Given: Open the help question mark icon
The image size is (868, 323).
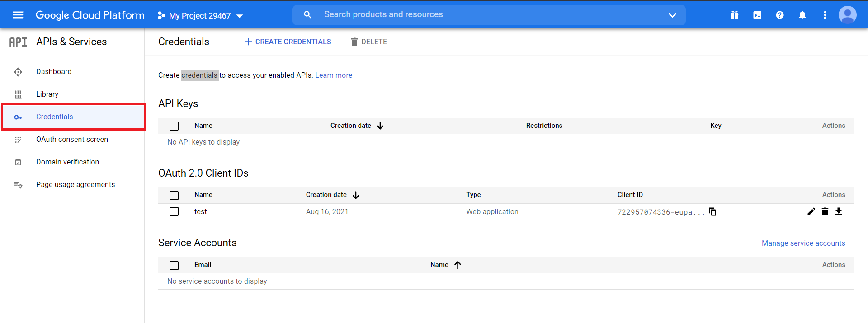Looking at the screenshot, I should (780, 15).
